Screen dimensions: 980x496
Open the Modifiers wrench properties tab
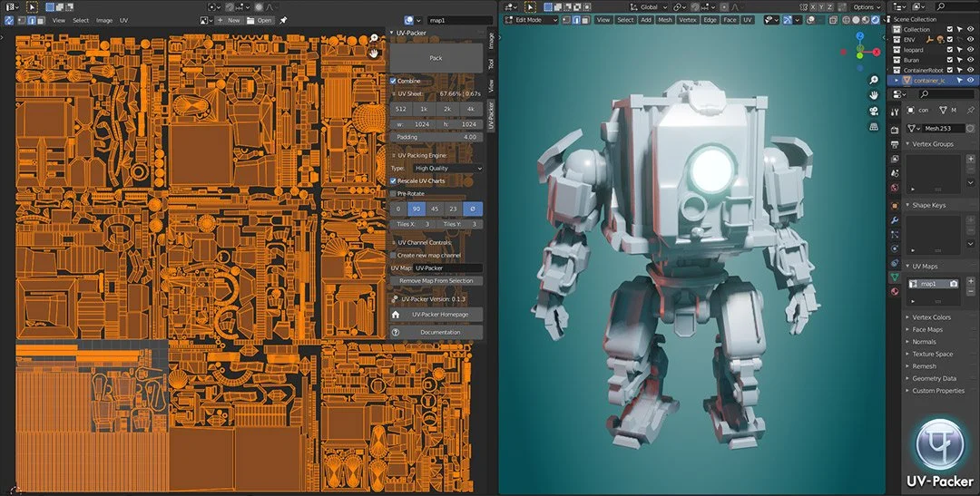tap(896, 219)
